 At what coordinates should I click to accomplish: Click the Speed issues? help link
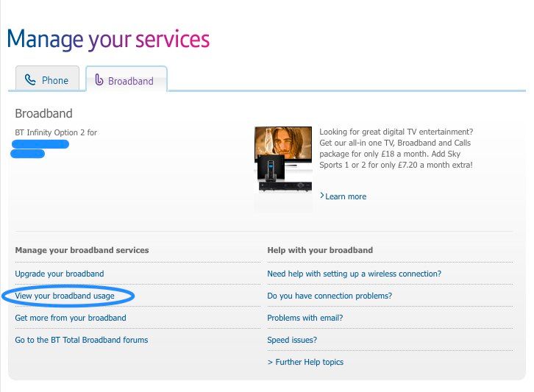coord(292,340)
